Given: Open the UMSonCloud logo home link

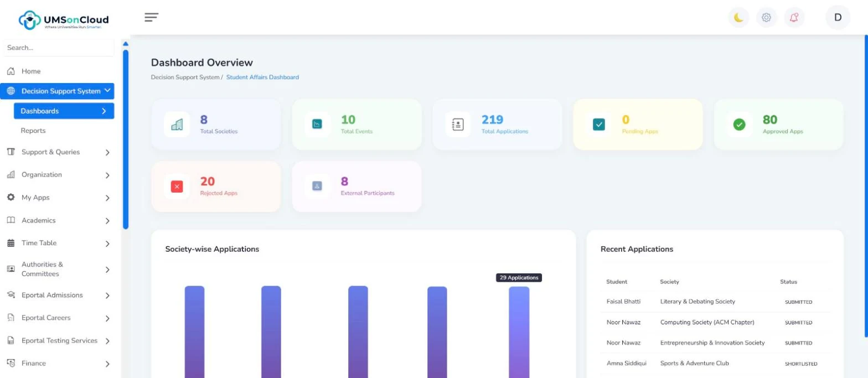Looking at the screenshot, I should (x=64, y=20).
